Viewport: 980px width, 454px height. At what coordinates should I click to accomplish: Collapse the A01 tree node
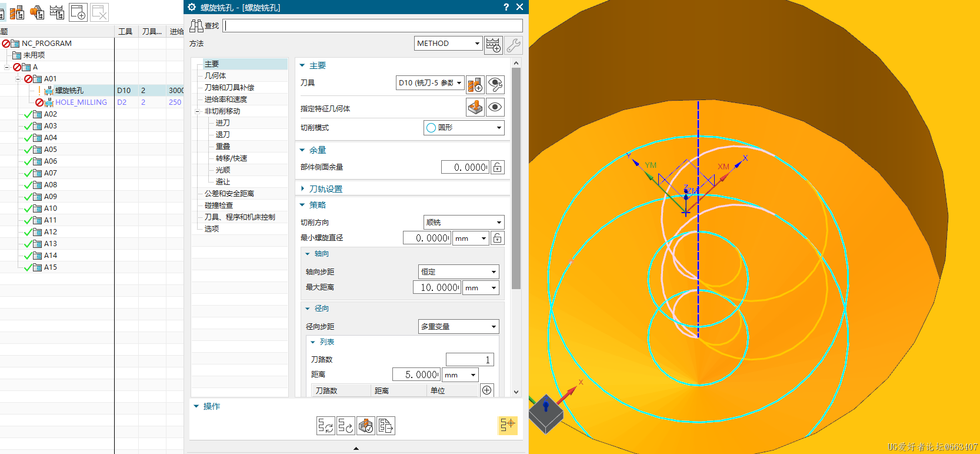point(18,78)
